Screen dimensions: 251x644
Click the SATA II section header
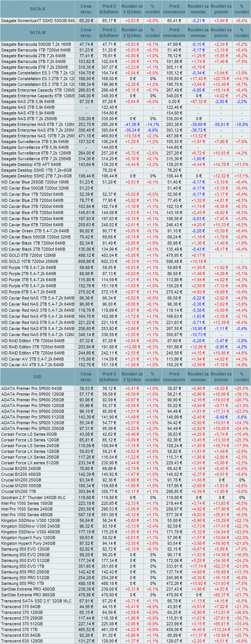(x=37, y=9)
